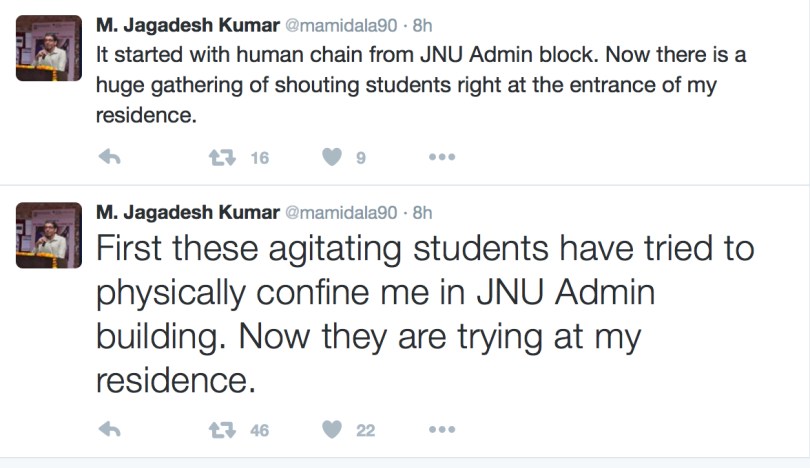This screenshot has width=810, height=468.
Task: Click the second tweet's profile avatar
Action: [48, 238]
